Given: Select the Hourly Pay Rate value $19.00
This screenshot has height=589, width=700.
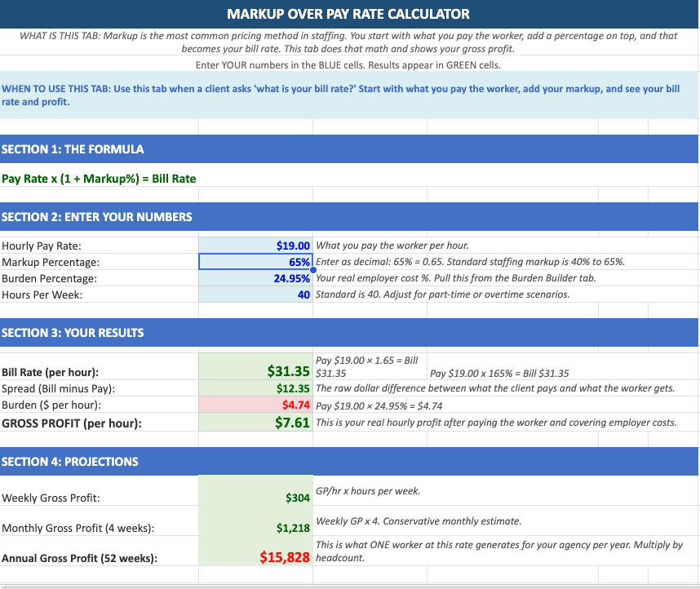Looking at the screenshot, I should coord(256,246).
